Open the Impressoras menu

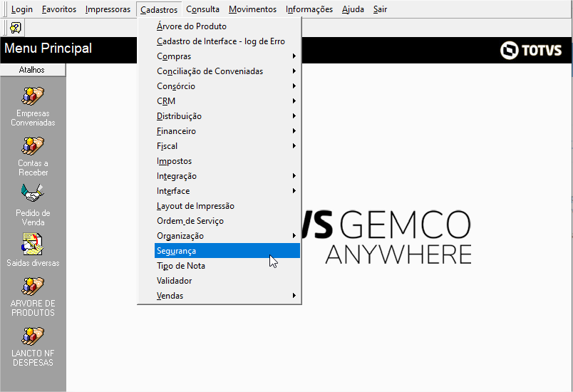click(108, 9)
